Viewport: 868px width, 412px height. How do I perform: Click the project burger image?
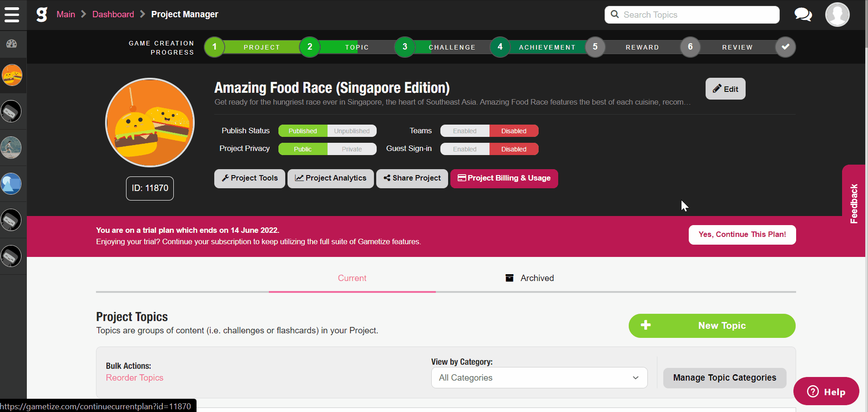pyautogui.click(x=150, y=123)
